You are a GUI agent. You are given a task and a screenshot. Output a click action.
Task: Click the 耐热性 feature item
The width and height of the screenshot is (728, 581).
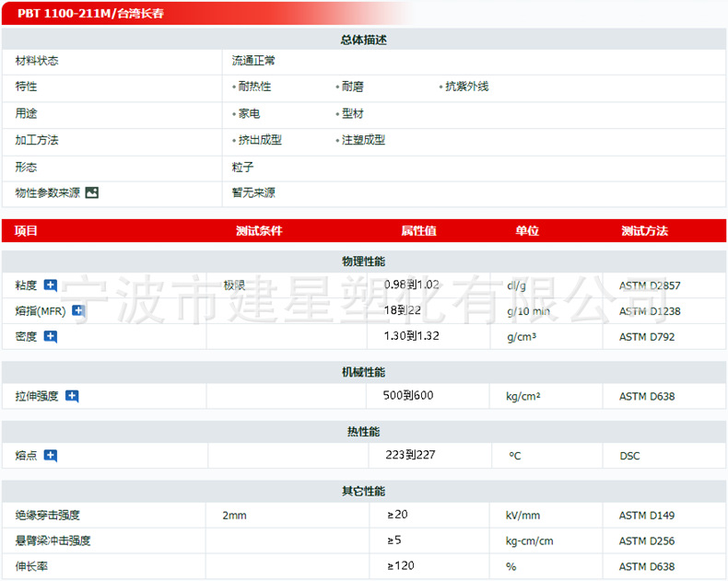254,87
